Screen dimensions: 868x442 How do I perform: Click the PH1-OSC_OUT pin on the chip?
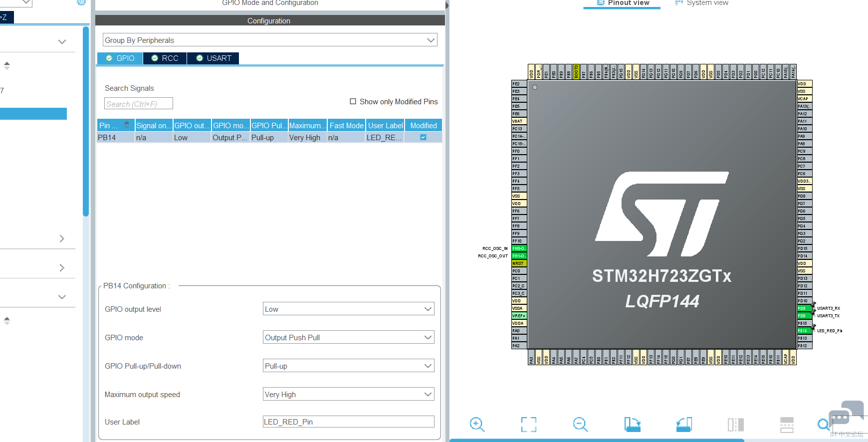tap(519, 256)
